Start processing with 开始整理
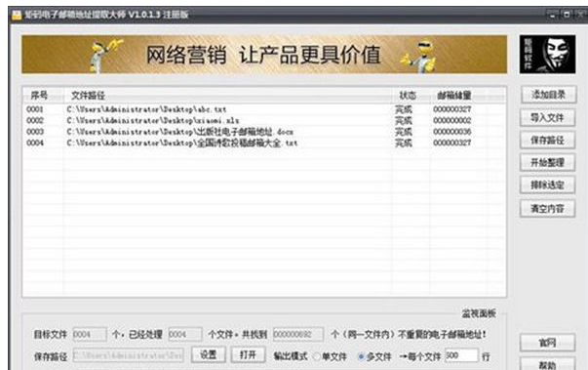 (x=547, y=162)
